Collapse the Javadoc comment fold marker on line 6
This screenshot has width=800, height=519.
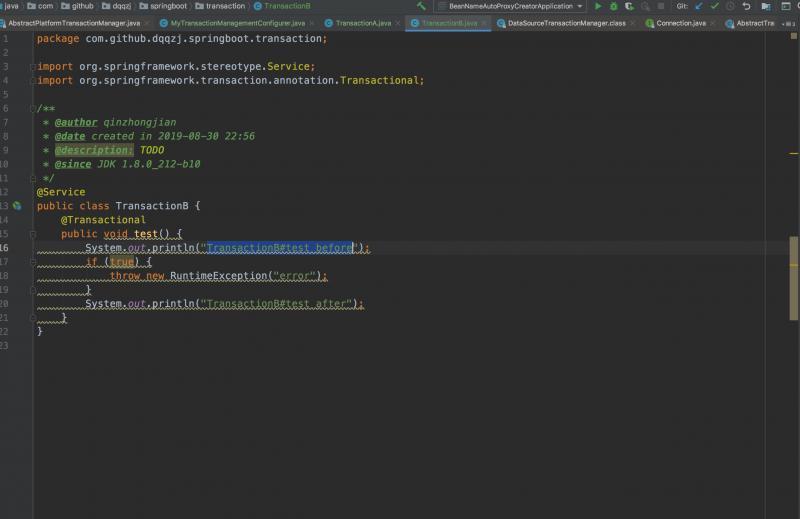(33, 108)
